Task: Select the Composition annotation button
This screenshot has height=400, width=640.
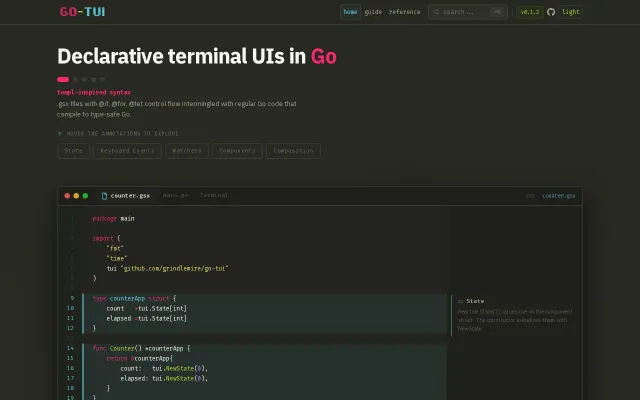Action: (x=293, y=151)
